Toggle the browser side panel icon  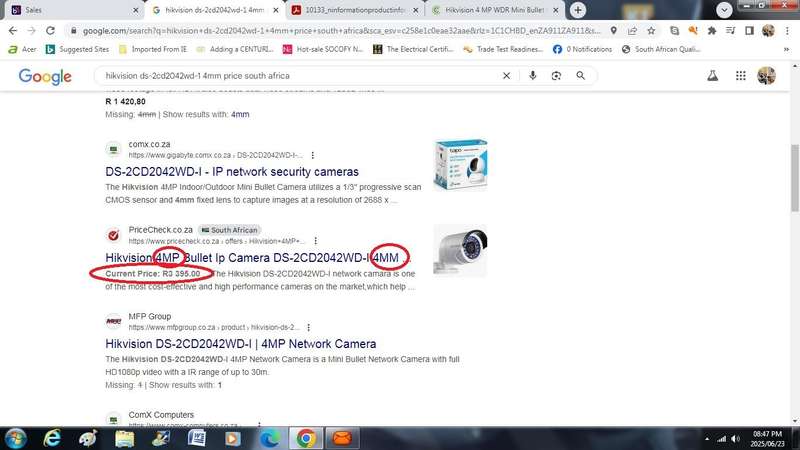click(749, 31)
